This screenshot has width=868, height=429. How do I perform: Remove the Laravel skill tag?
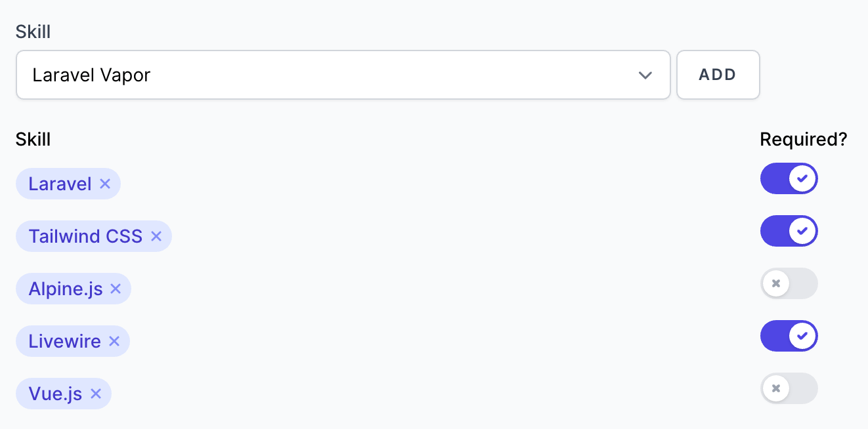point(105,184)
